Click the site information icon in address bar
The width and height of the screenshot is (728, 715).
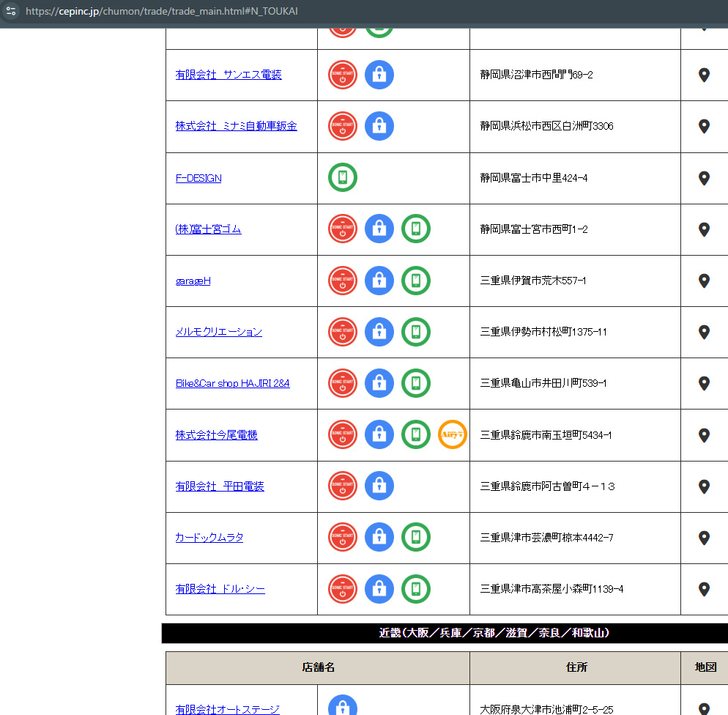(x=11, y=12)
